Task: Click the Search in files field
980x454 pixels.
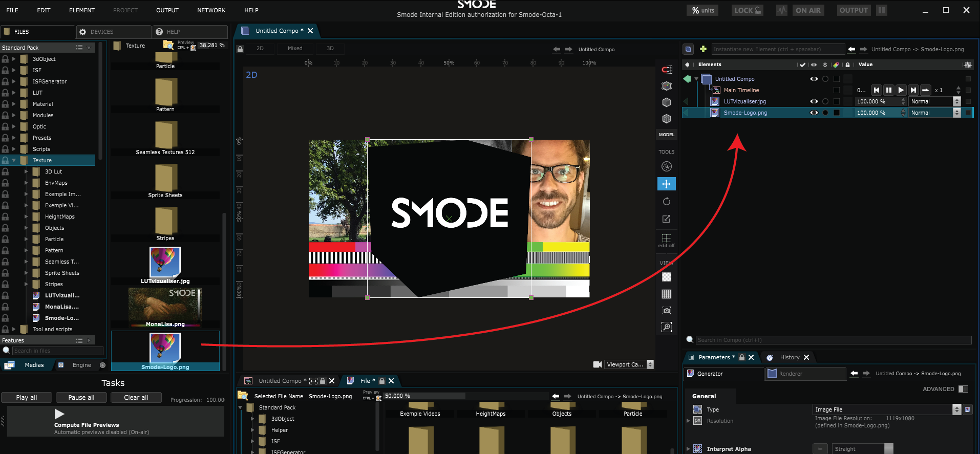Action: click(58, 351)
